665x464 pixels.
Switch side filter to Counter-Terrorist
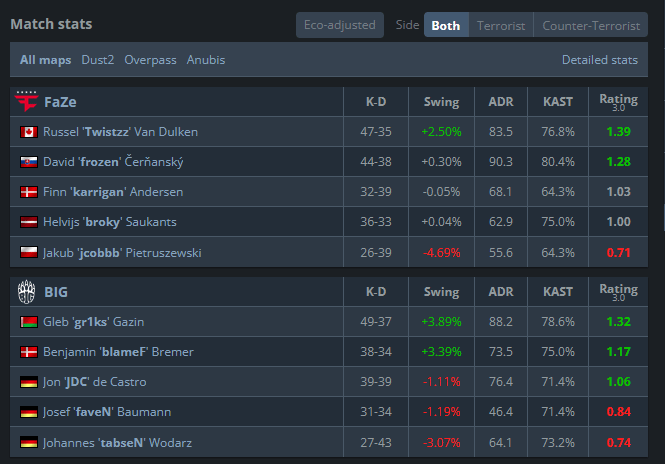592,25
